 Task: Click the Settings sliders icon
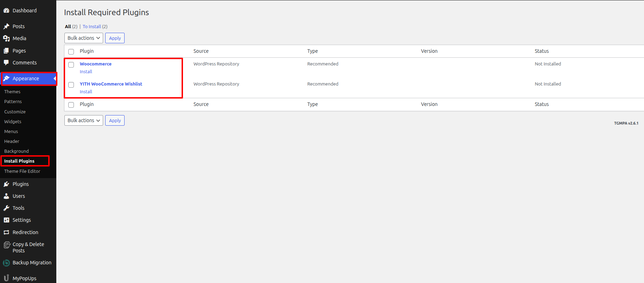(x=6, y=220)
